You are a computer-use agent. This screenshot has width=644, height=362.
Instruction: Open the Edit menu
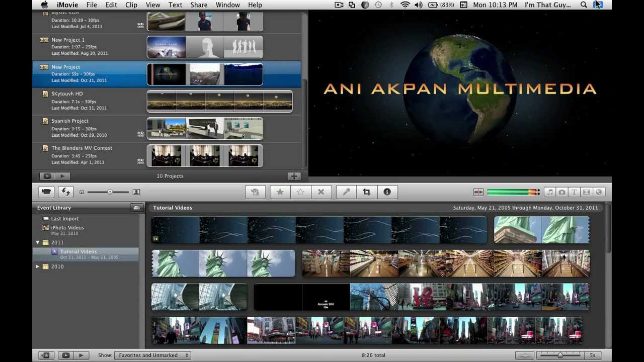[x=111, y=5]
